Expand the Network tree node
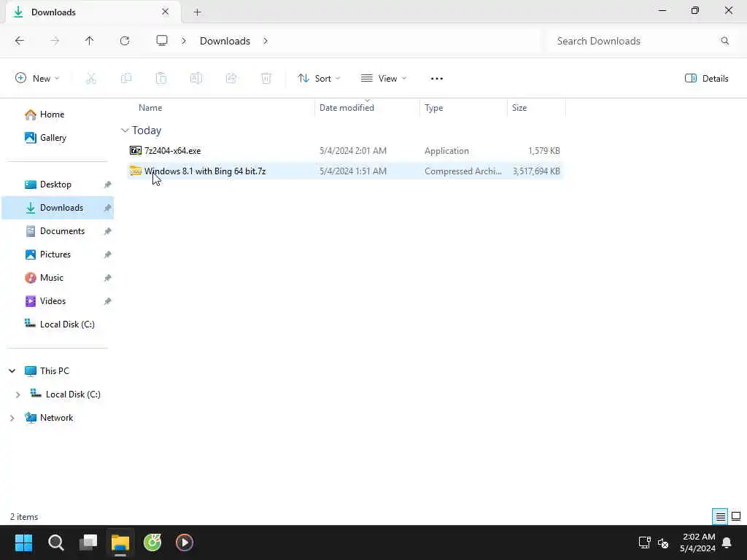 pos(12,418)
